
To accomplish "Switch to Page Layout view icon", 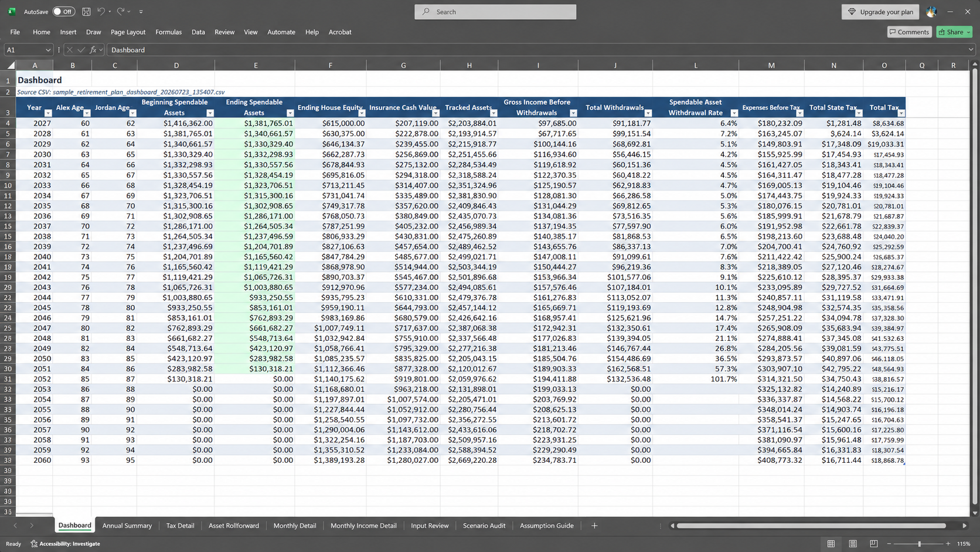I will [853, 544].
